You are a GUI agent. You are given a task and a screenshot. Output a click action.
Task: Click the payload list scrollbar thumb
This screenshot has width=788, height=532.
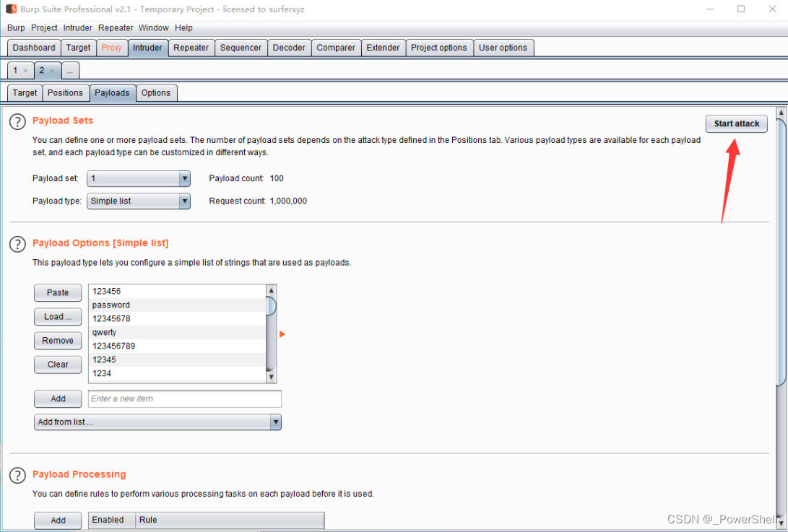(272, 306)
